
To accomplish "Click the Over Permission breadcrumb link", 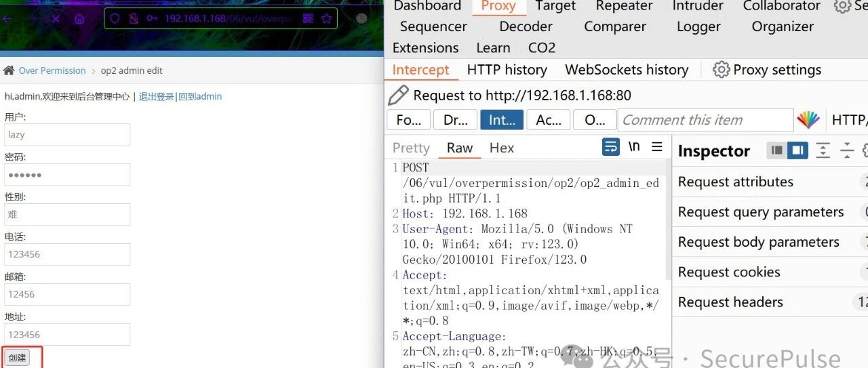I will 52,70.
